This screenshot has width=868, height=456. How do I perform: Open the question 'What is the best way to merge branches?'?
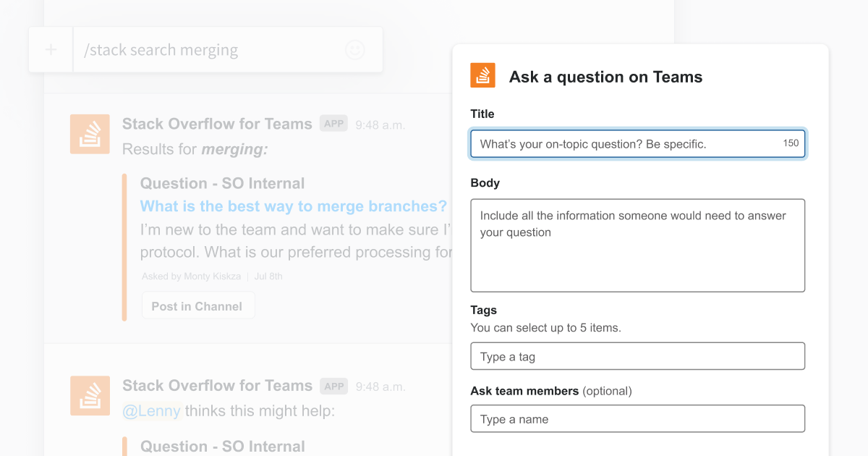pos(293,206)
